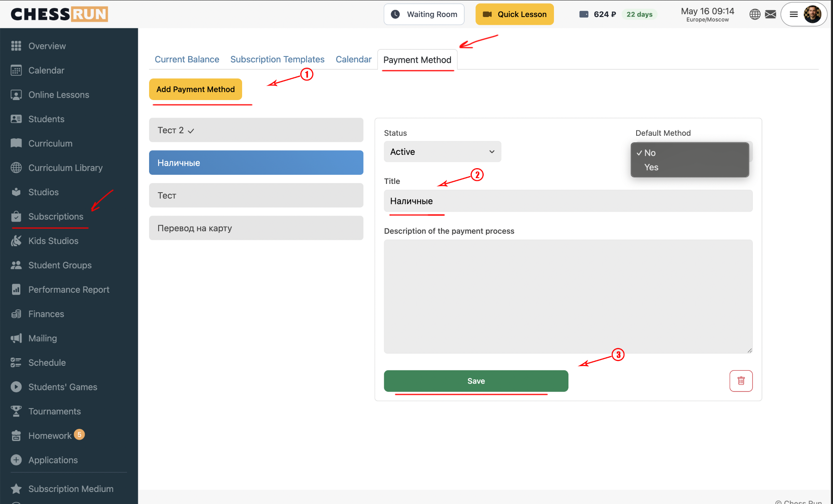
Task: Delete payment method with trash icon
Action: tap(741, 381)
